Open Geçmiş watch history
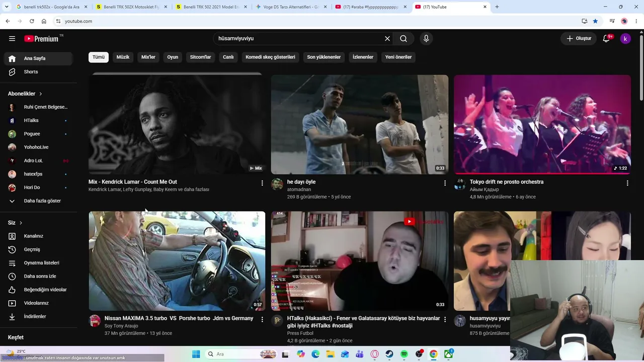Screen dimensions: 644x362 38,249
